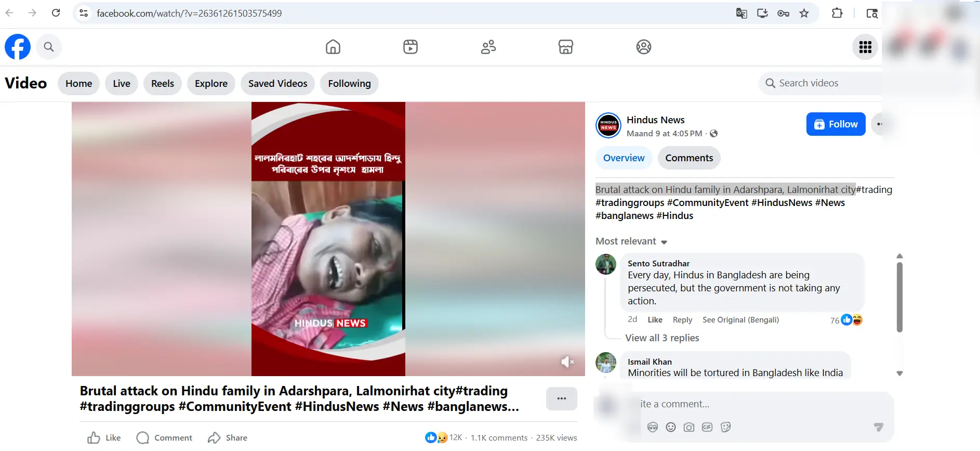The width and height of the screenshot is (980, 451).
Task: Reply to Sento Sutradhar's comment
Action: [x=683, y=320]
